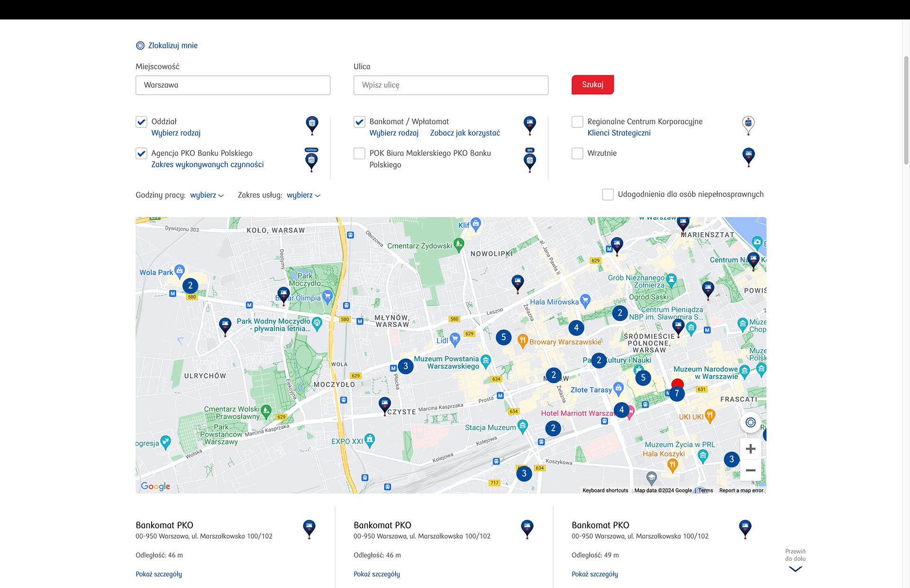This screenshot has height=588, width=910.
Task: Click the red Szukaj button
Action: pyautogui.click(x=592, y=85)
